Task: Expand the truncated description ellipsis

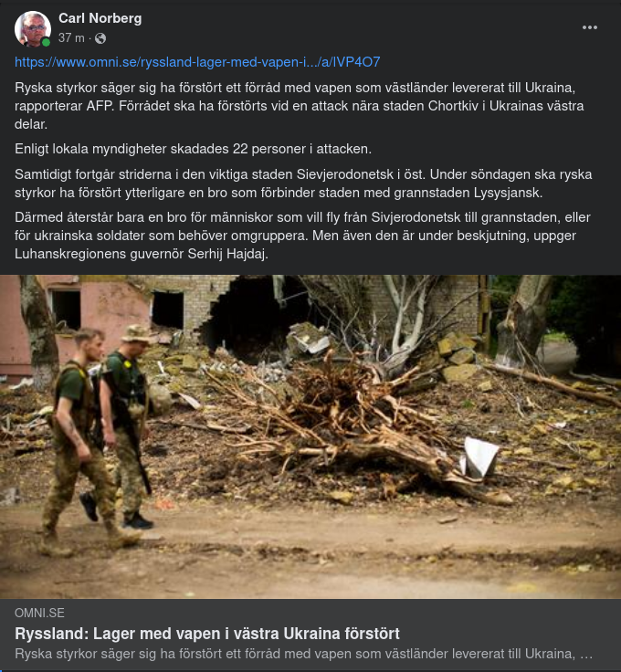Action: tap(586, 655)
